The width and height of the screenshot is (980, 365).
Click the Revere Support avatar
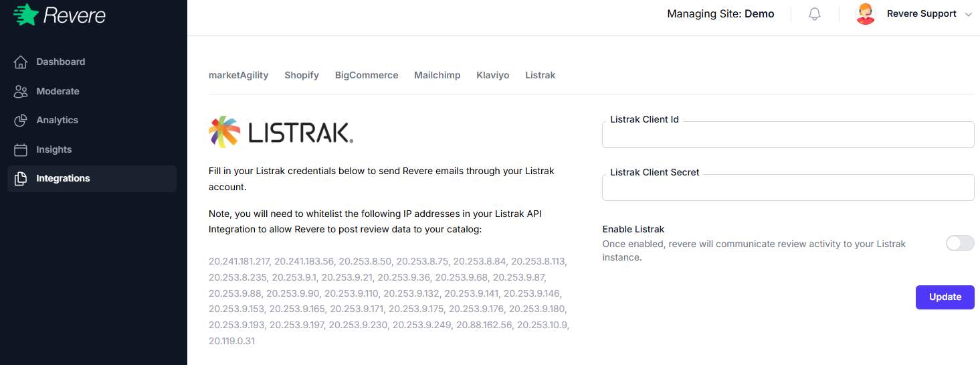[x=866, y=14]
